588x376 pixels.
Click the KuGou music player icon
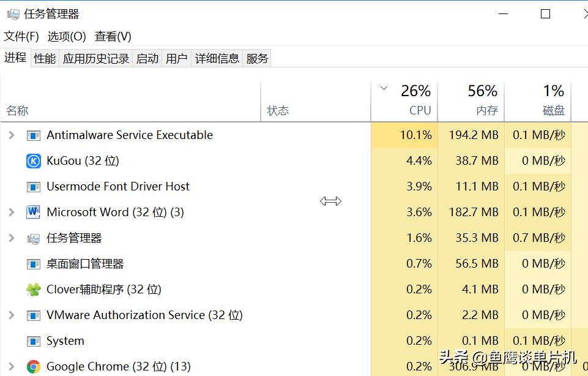[x=33, y=161]
